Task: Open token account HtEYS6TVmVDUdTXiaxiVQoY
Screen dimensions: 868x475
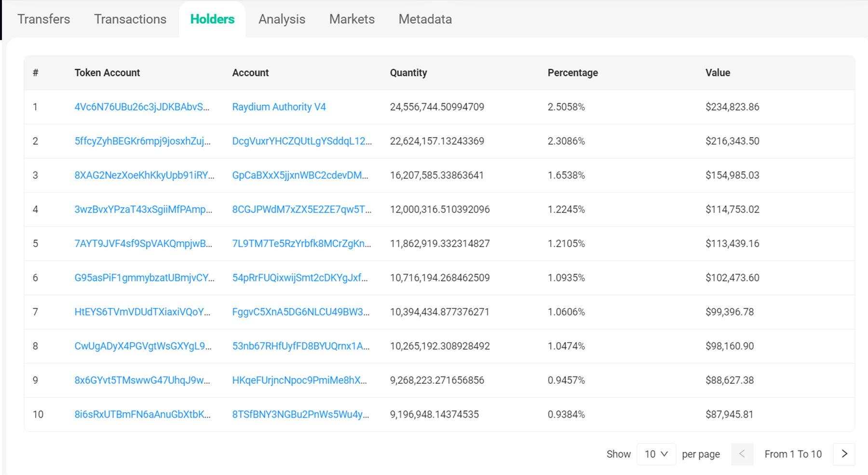Action: pos(142,312)
